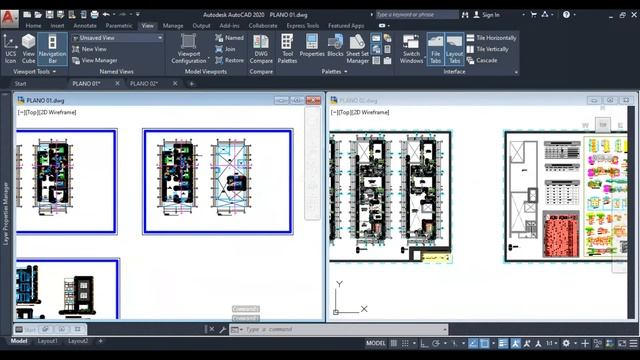Open the AutoCAD application menu logo

tap(9, 18)
